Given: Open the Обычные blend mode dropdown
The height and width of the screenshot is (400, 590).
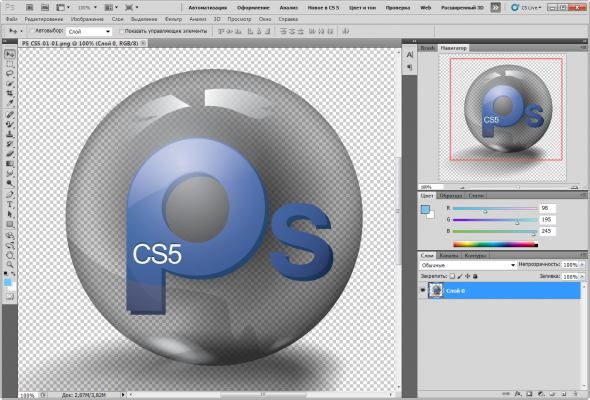Looking at the screenshot, I should (468, 265).
